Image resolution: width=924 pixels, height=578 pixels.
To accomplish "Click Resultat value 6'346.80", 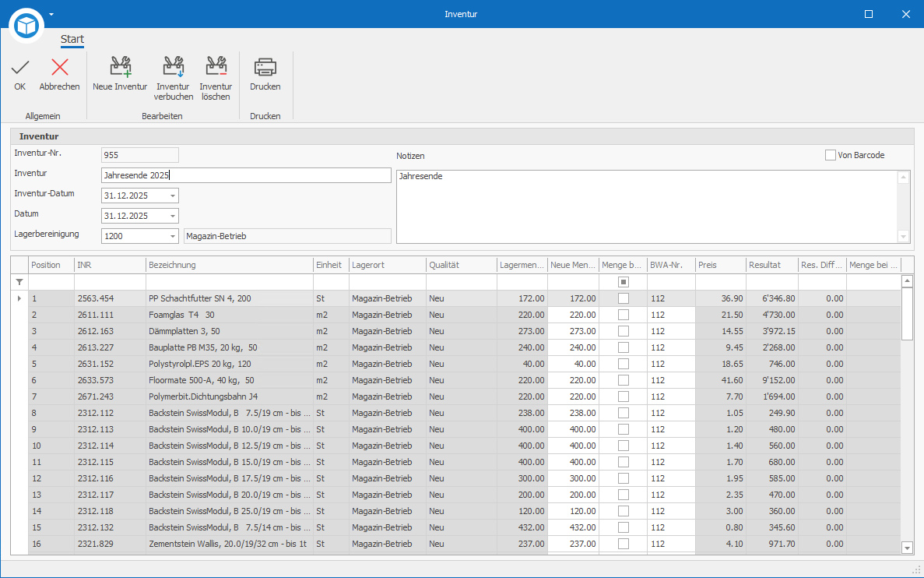I will click(772, 298).
